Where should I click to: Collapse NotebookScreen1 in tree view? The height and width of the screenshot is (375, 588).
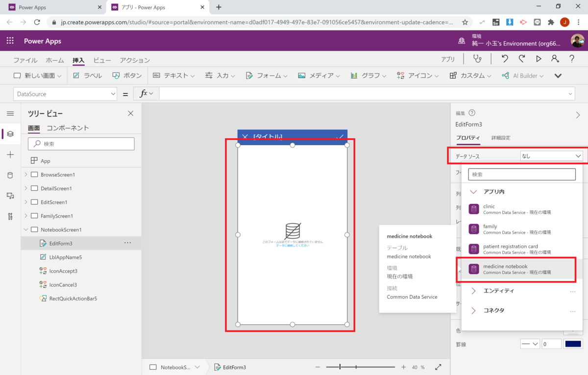[26, 229]
